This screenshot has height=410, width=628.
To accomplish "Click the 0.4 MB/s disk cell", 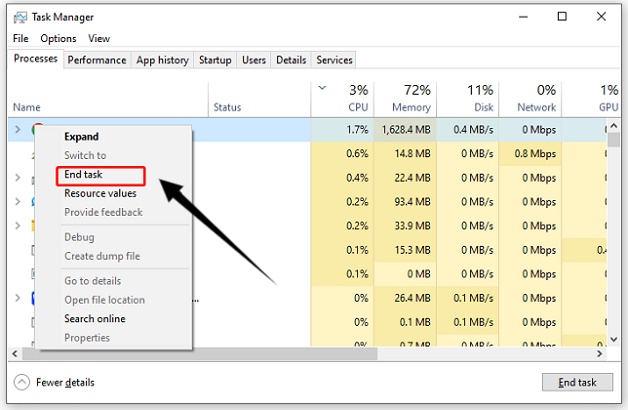I will (x=467, y=129).
